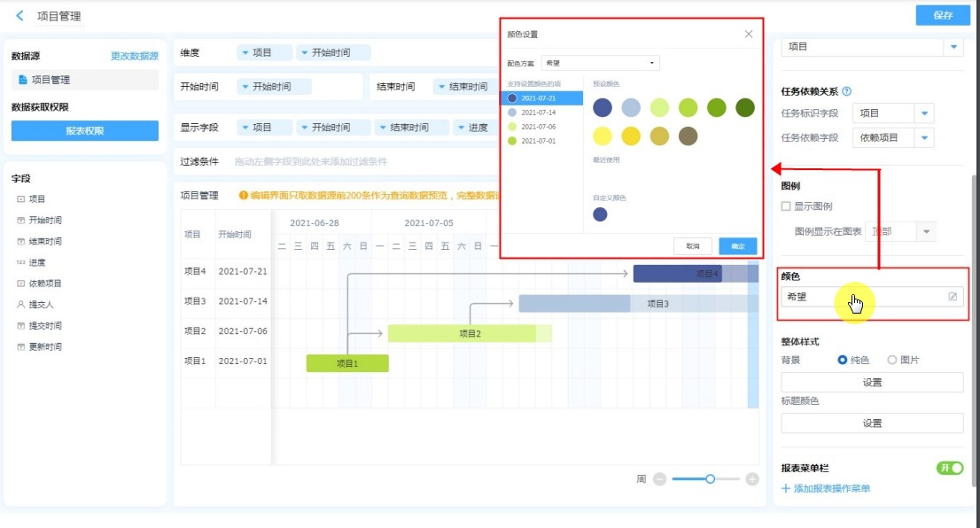Click the 项目管理 data source document icon
980x528 pixels.
point(23,80)
